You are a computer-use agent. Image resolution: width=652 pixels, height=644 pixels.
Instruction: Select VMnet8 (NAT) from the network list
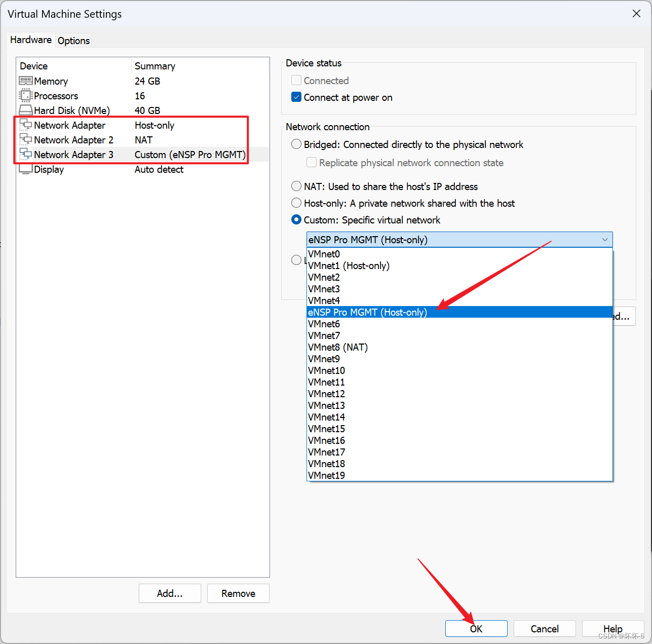(x=337, y=347)
